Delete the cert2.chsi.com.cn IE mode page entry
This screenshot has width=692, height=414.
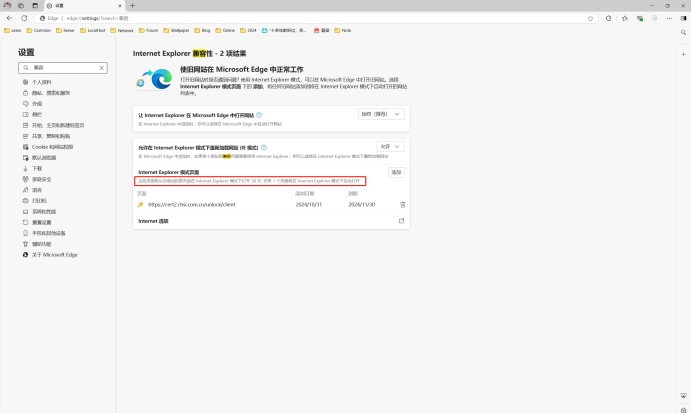pos(403,204)
